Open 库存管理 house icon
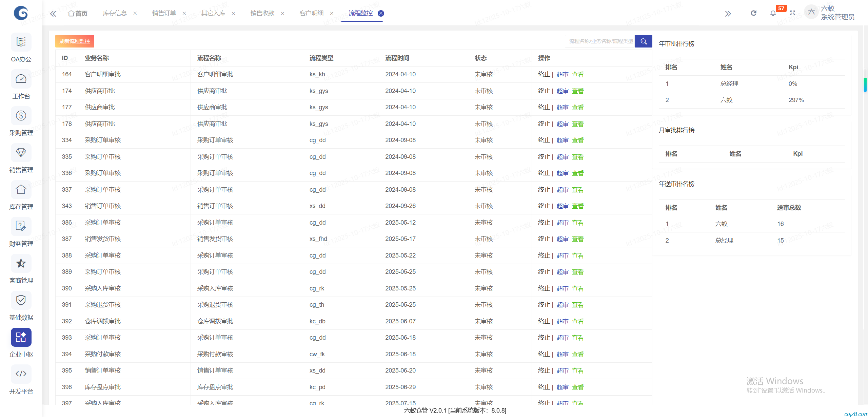The width and height of the screenshot is (868, 417). (21, 190)
